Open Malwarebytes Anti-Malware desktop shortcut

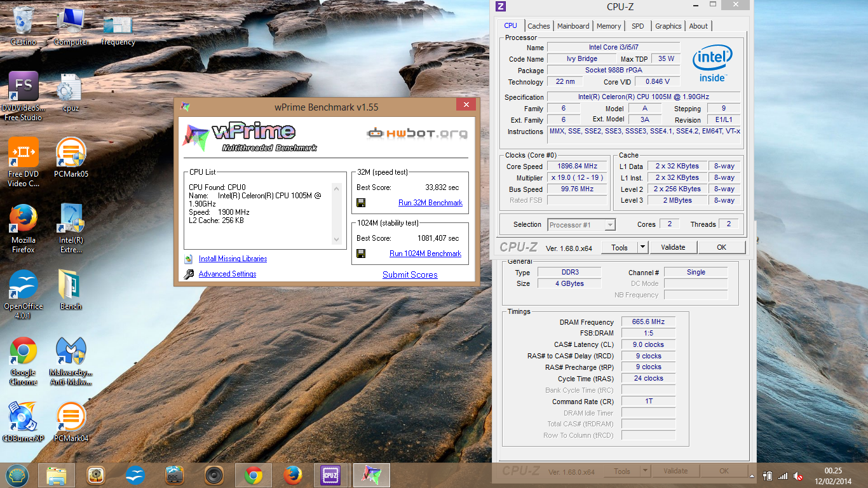[71, 360]
